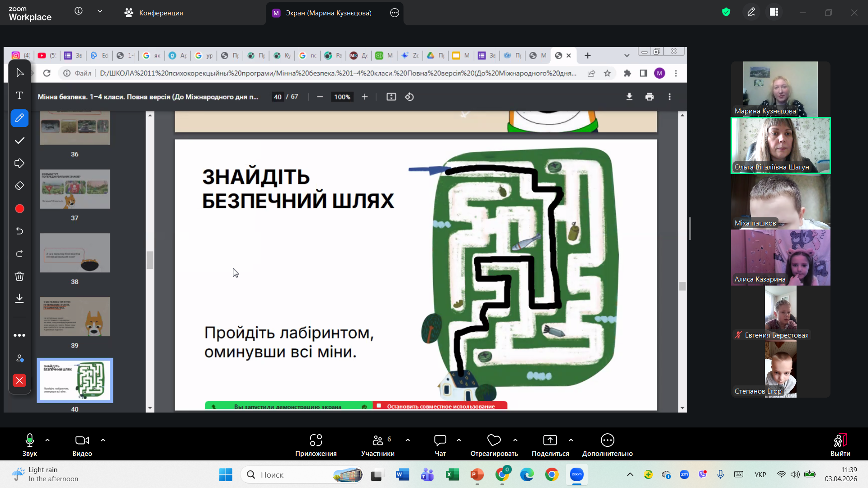The image size is (868, 488).
Task: Print the PDF document
Action: 649,97
